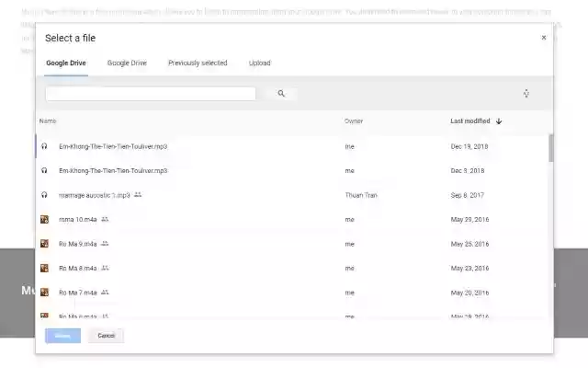Click owner "me" in Ro Ma 7.m4a row
The width and height of the screenshot is (588, 368).
point(349,293)
